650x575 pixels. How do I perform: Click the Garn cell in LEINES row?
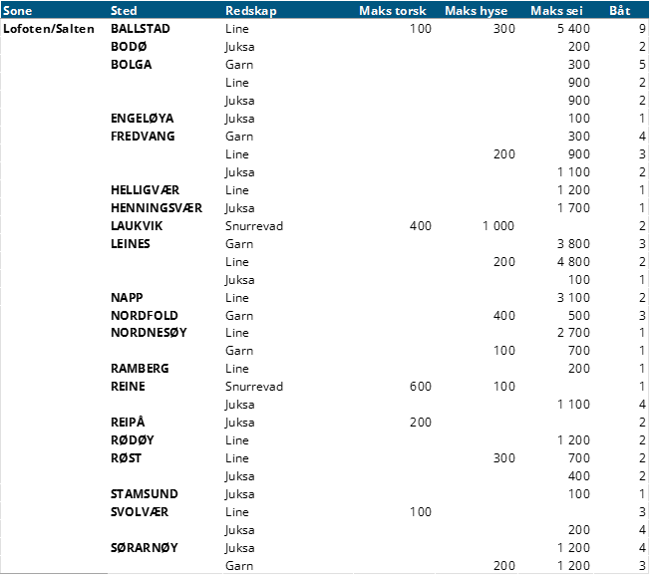239,243
